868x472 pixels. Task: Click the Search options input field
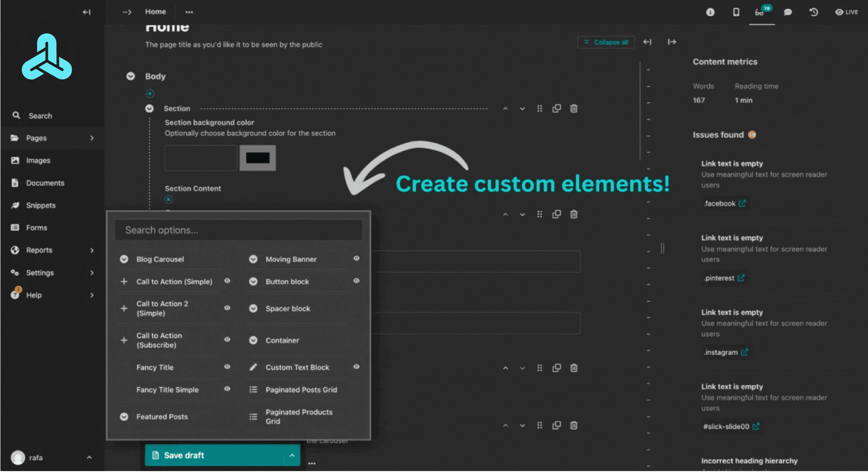point(238,230)
